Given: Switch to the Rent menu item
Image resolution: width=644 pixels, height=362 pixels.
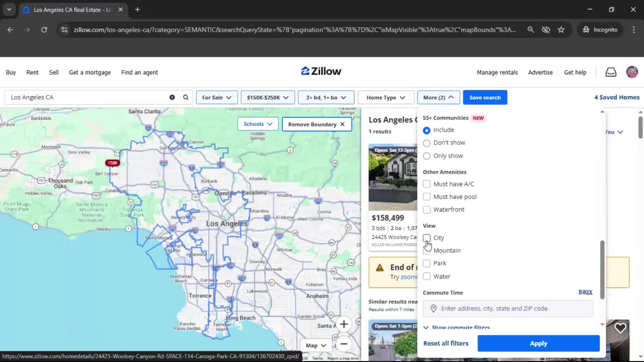Looking at the screenshot, I should (x=32, y=72).
